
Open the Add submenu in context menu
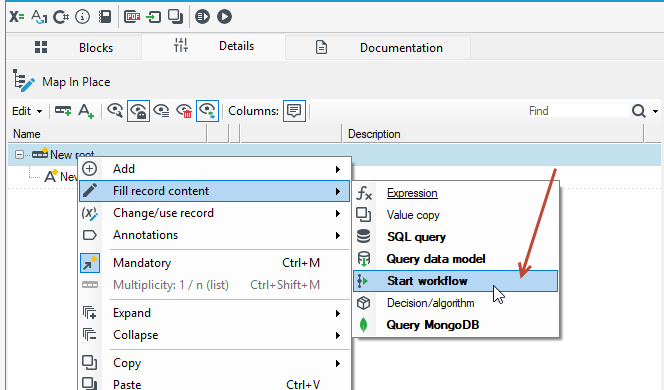215,169
